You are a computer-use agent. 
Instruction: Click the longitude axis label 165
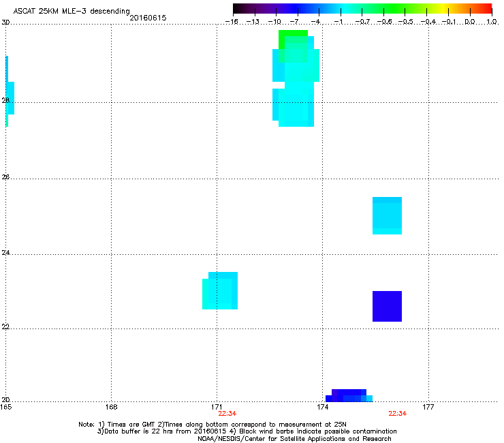(x=6, y=408)
